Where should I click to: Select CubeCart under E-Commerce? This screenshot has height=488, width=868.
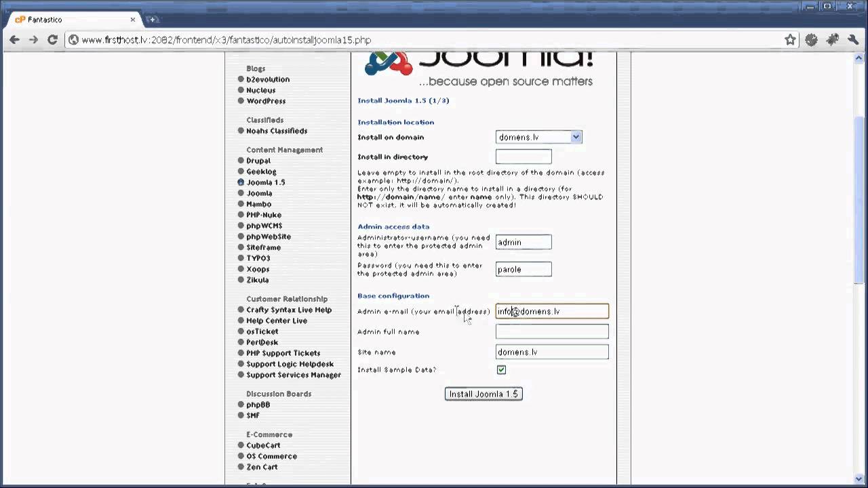click(263, 445)
